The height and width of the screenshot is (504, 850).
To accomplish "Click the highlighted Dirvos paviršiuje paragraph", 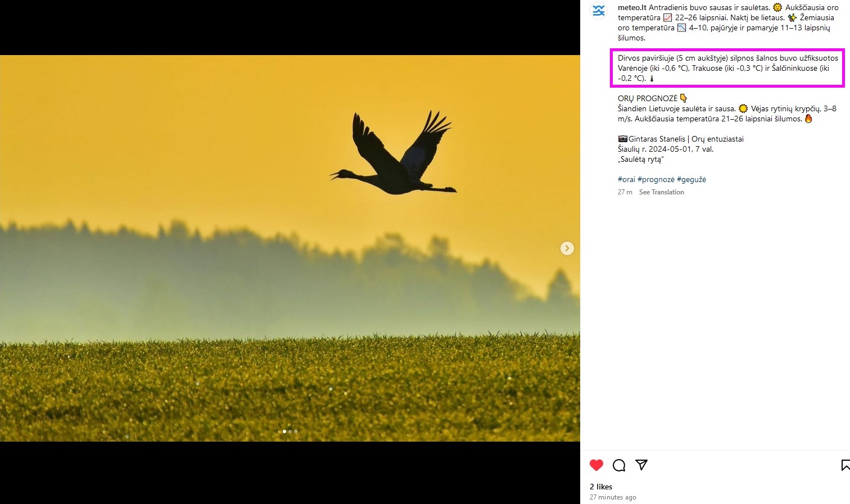I will pos(727,68).
